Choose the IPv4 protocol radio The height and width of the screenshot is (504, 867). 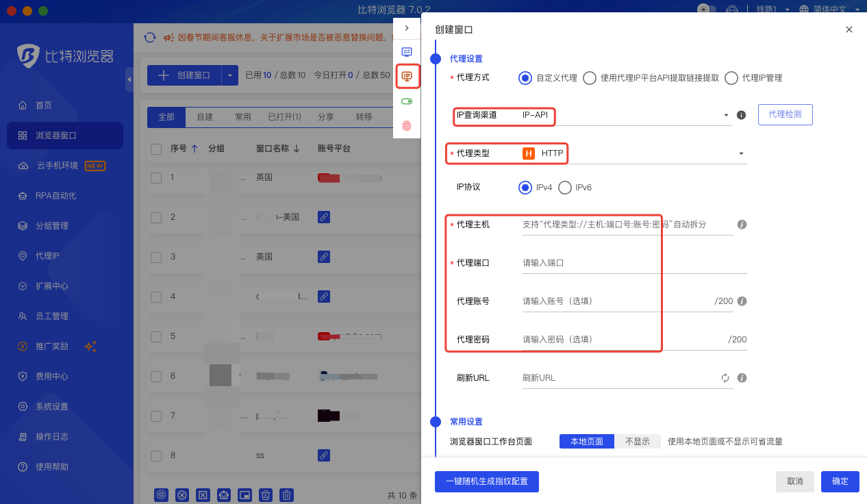tap(525, 188)
